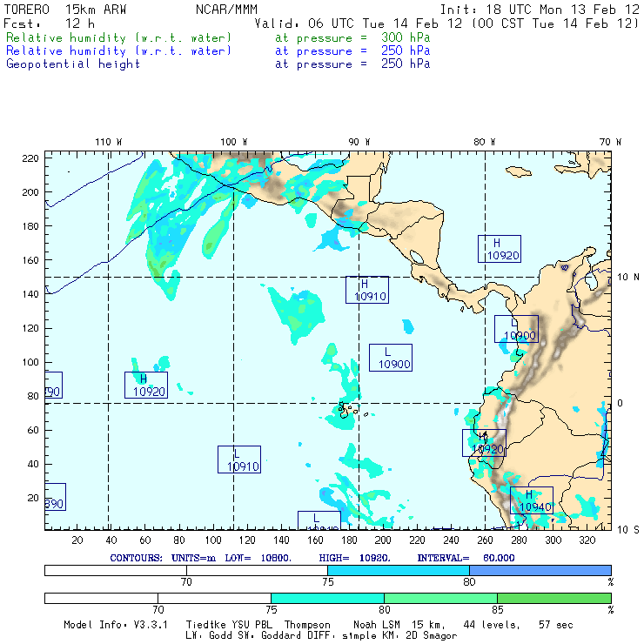Image resolution: width=644 pixels, height=644 pixels.
Task: Click 'CONTOURS: UNITS=m' caption text
Action: (163, 558)
